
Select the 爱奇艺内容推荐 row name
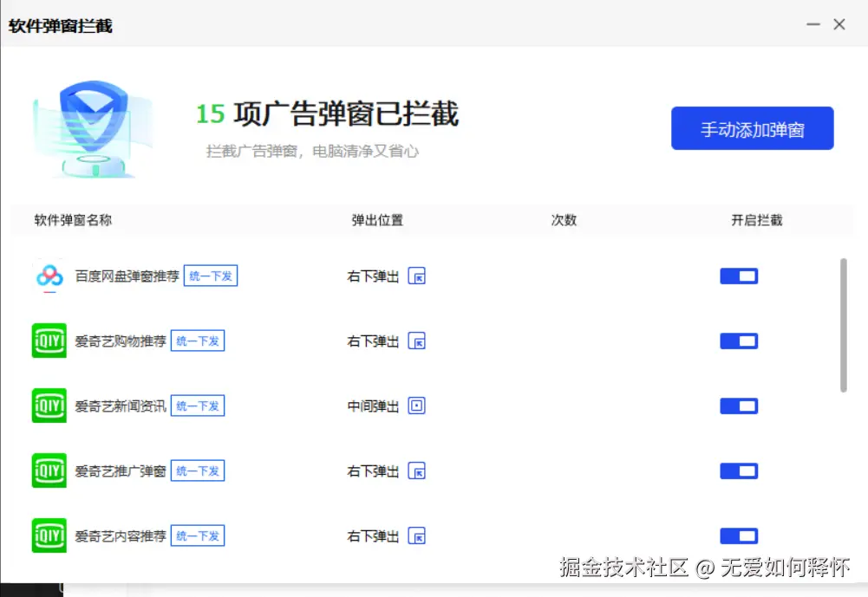pyautogui.click(x=121, y=536)
